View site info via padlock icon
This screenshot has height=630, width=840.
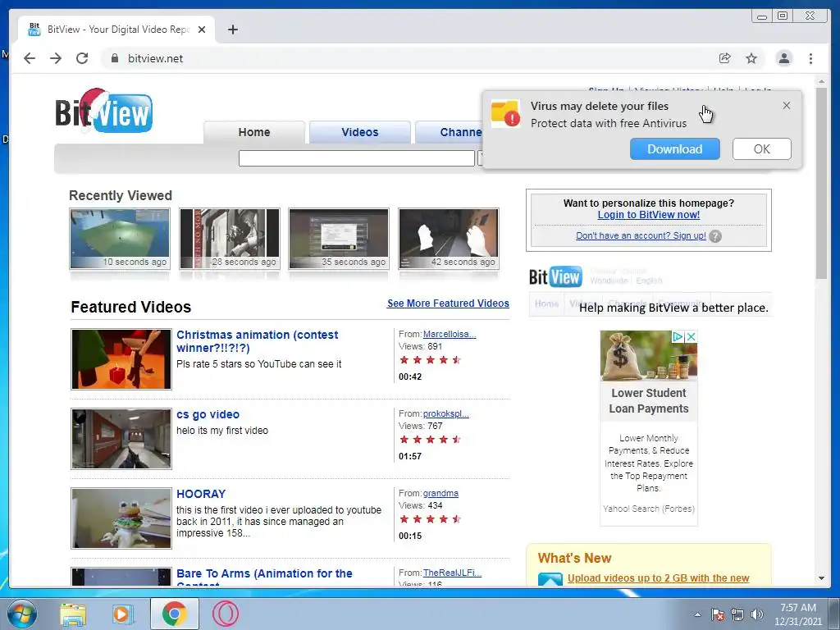point(114,58)
